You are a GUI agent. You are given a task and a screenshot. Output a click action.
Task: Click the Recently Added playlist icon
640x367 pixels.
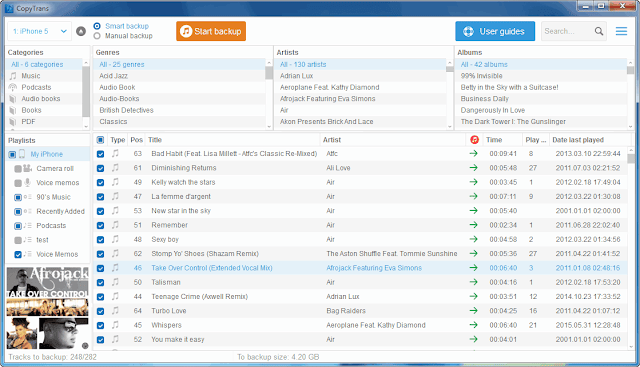(27, 211)
